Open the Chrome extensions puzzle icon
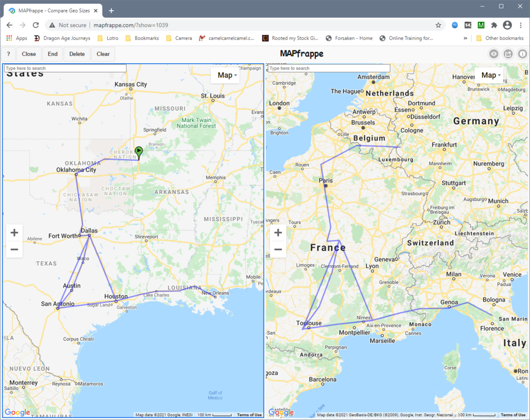This screenshot has height=420, width=530. click(494, 25)
